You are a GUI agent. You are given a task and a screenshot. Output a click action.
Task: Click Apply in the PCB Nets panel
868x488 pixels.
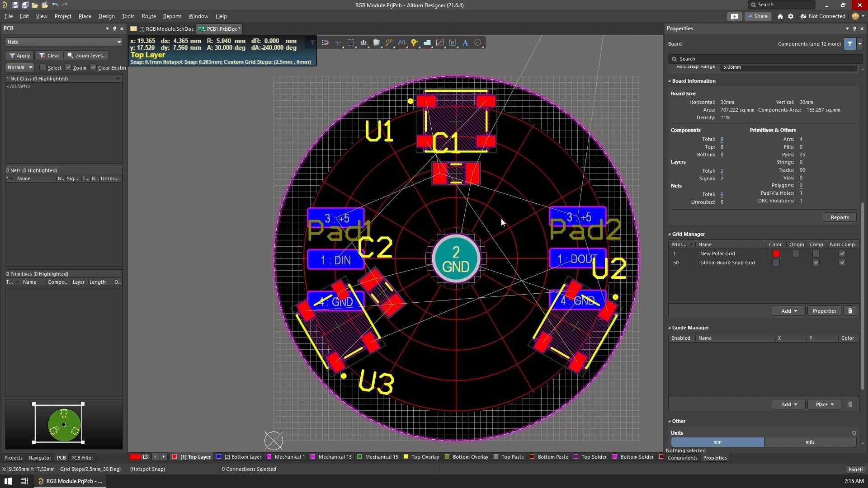[19, 55]
